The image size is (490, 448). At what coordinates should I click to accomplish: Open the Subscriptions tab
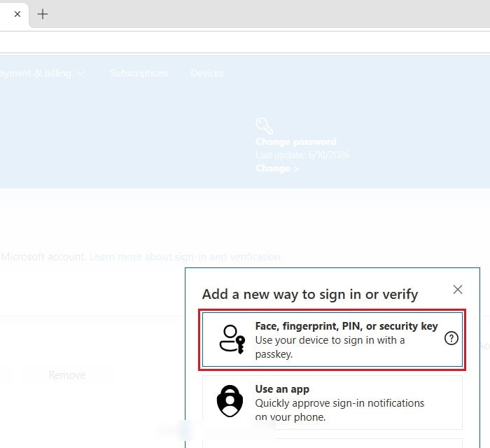pos(139,73)
